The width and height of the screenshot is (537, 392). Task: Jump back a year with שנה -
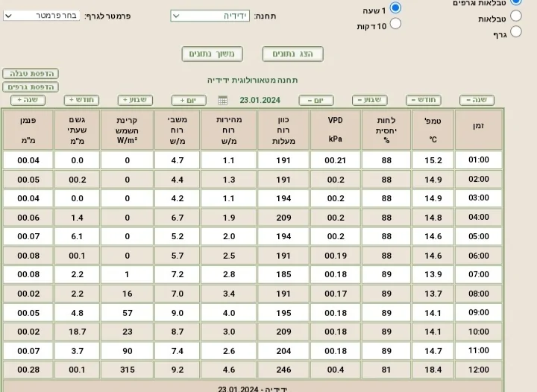[x=477, y=101]
